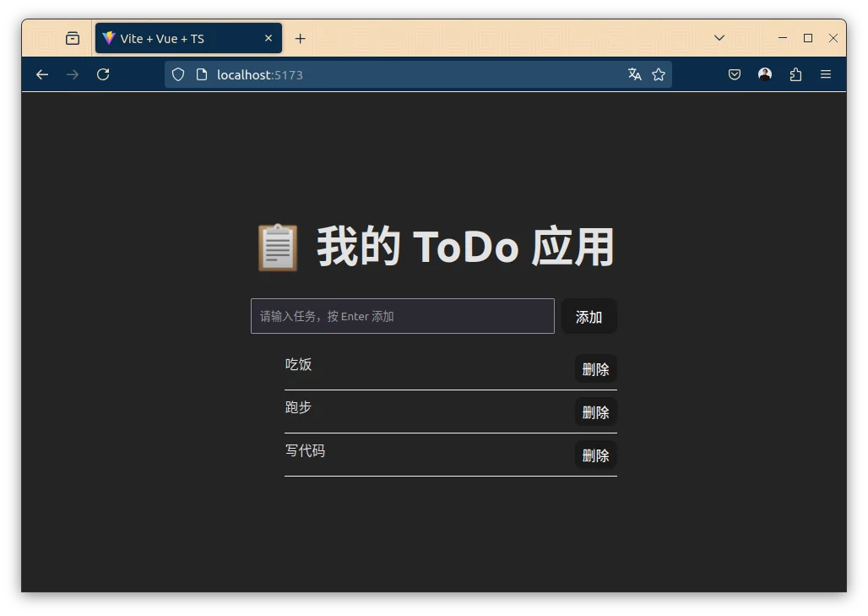Reload the page with the refresh icon

pyautogui.click(x=103, y=74)
